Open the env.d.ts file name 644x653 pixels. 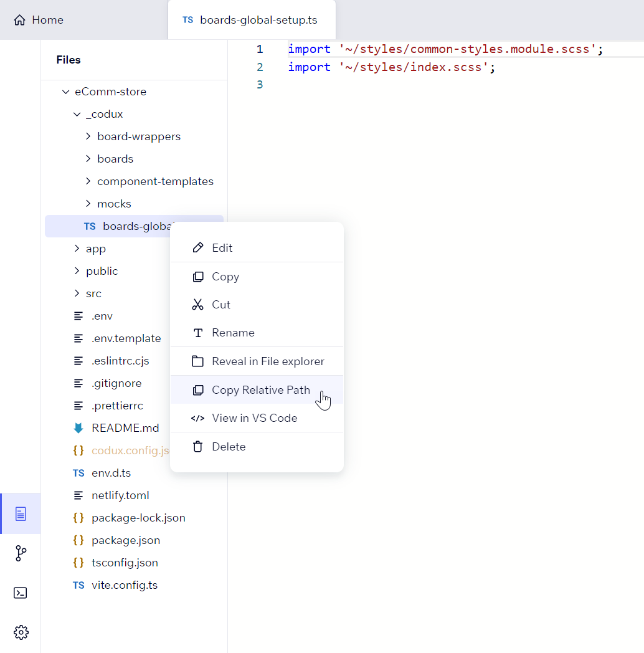[111, 473]
